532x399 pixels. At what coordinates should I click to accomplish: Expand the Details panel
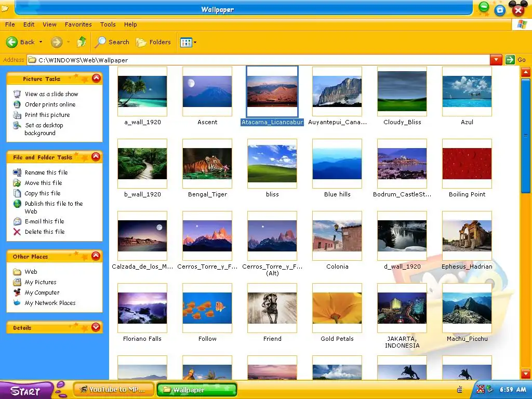[x=96, y=327]
